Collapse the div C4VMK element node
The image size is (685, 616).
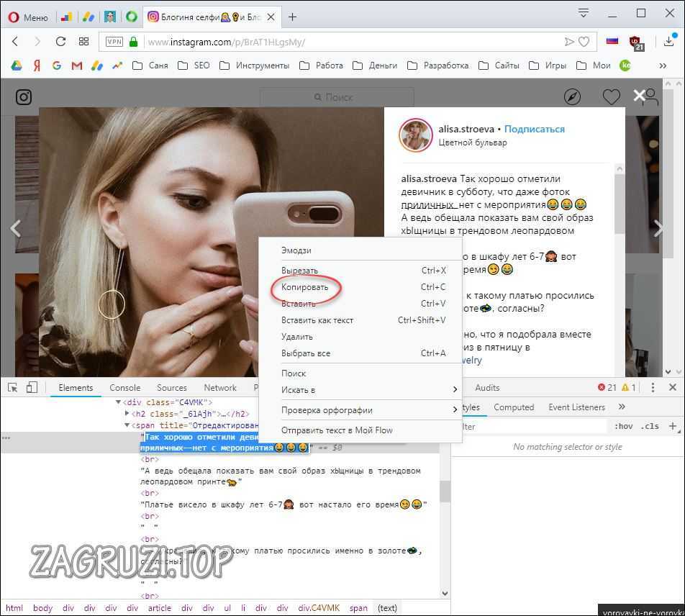coord(119,402)
